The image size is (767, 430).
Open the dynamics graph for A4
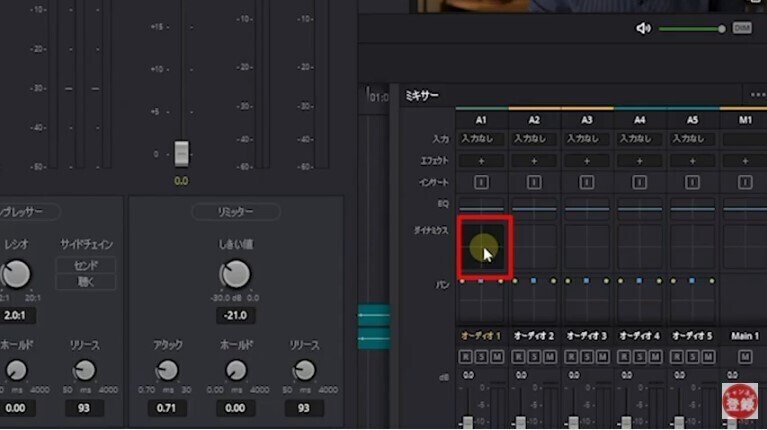click(x=640, y=247)
